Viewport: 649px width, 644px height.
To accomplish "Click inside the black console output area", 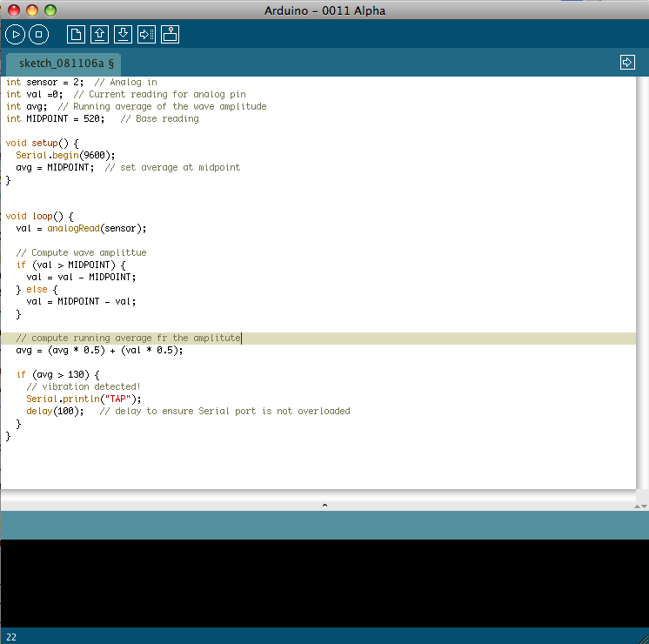I will click(x=324, y=583).
